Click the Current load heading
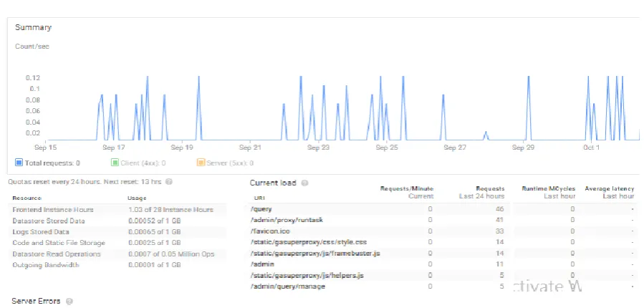644x308 pixels. pyautogui.click(x=273, y=183)
